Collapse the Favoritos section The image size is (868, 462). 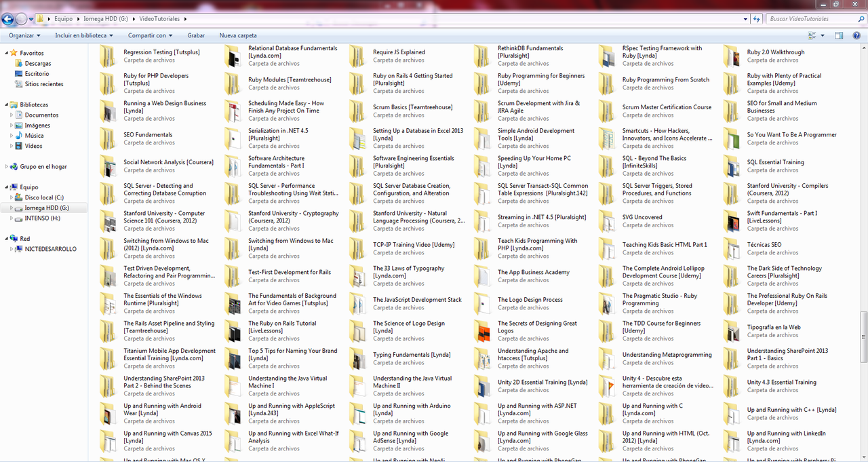click(x=7, y=53)
